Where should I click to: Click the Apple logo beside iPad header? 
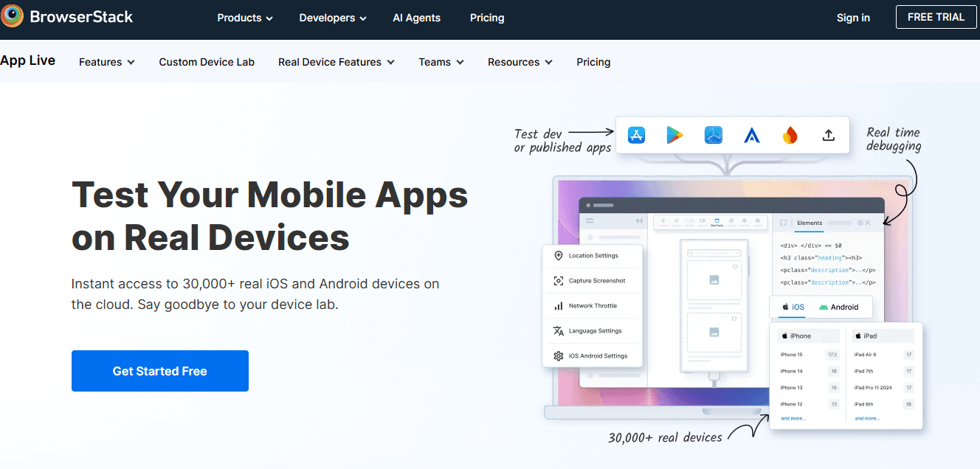(858, 336)
